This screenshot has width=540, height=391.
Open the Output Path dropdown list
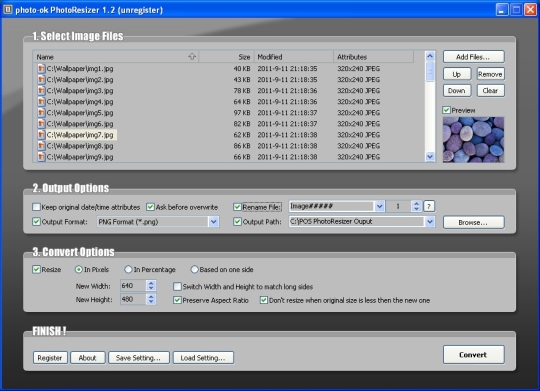(x=430, y=222)
